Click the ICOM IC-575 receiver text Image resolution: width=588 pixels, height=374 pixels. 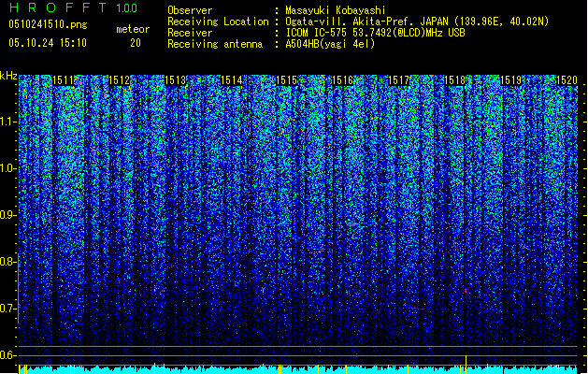click(375, 33)
